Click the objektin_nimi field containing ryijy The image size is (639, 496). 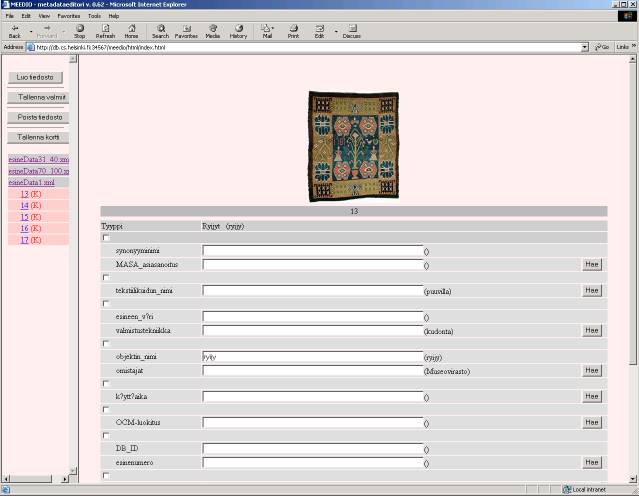[313, 357]
